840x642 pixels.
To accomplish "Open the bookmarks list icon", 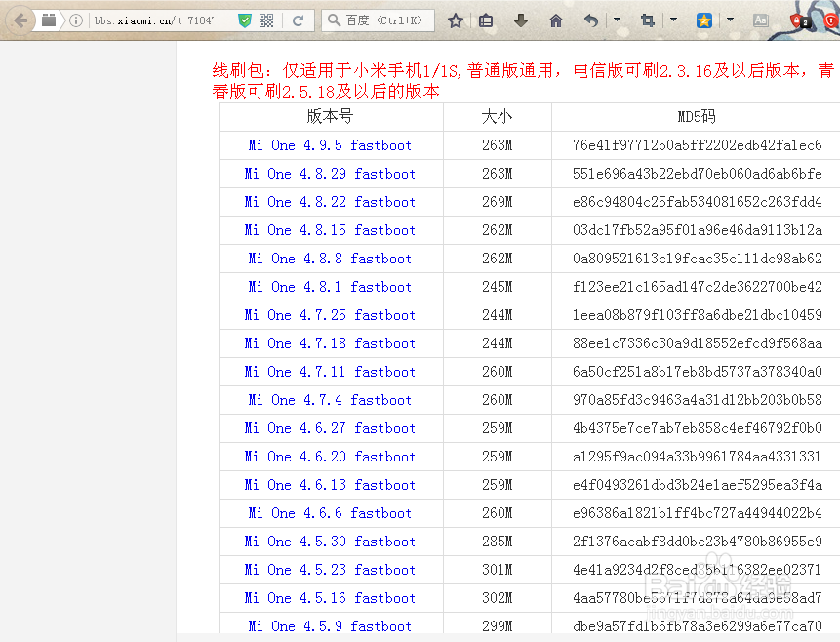I will pos(486,20).
